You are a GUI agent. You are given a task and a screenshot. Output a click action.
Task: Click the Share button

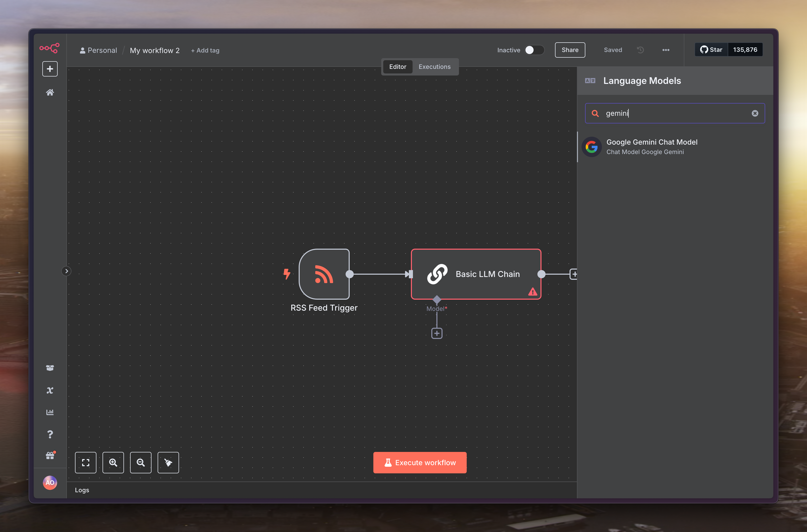570,50
